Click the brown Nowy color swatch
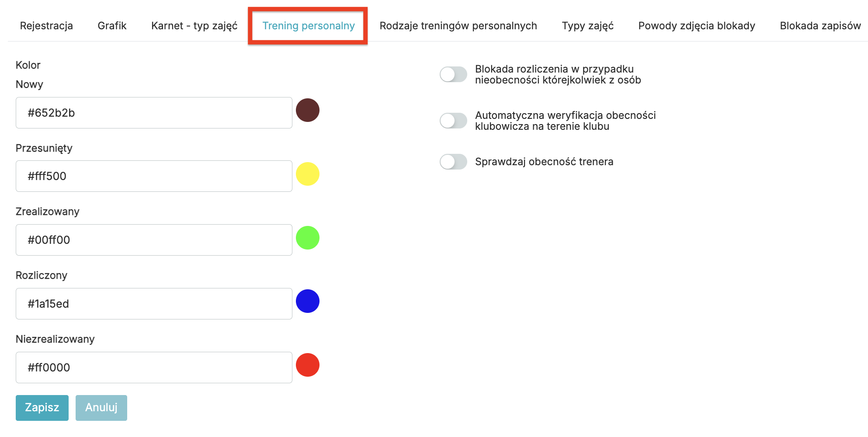The height and width of the screenshot is (437, 868). coord(308,110)
